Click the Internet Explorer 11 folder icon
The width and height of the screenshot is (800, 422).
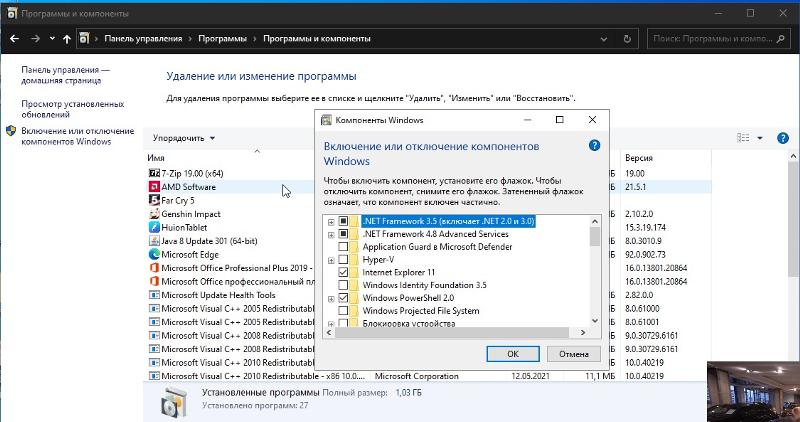tap(354, 272)
